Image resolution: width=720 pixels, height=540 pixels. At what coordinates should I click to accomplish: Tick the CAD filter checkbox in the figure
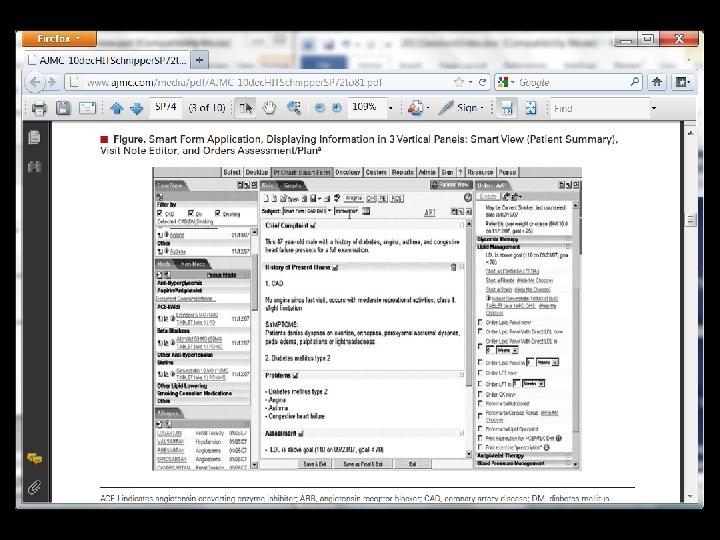click(159, 214)
